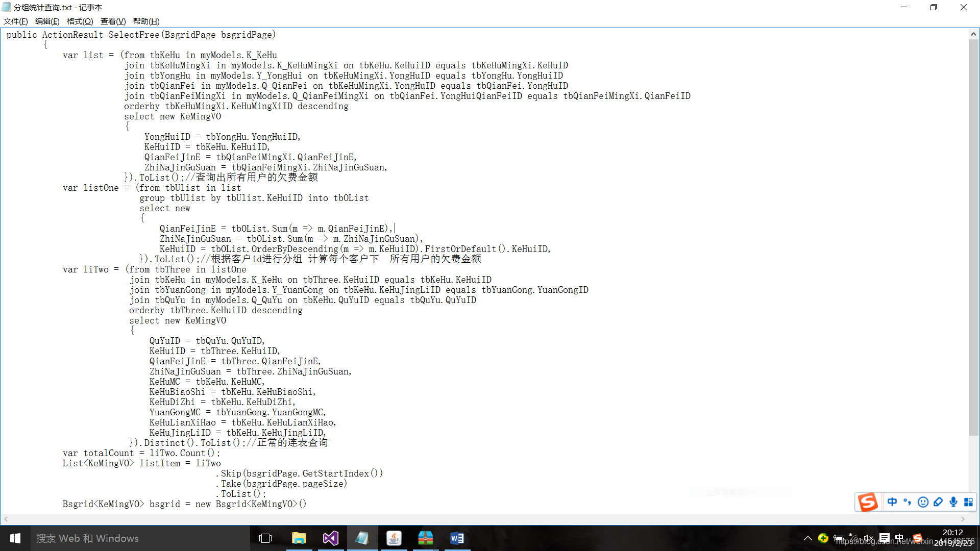
Task: Click the vertical scrollbar up arrow
Action: tap(973, 34)
